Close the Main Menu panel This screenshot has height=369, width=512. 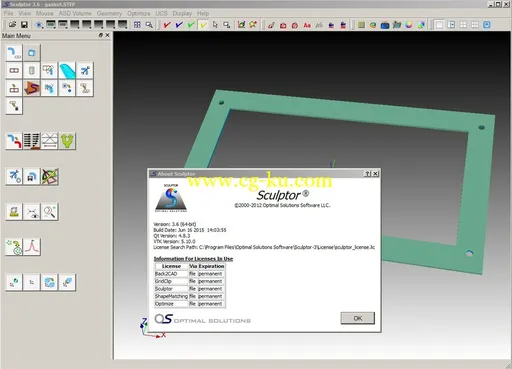coord(107,35)
